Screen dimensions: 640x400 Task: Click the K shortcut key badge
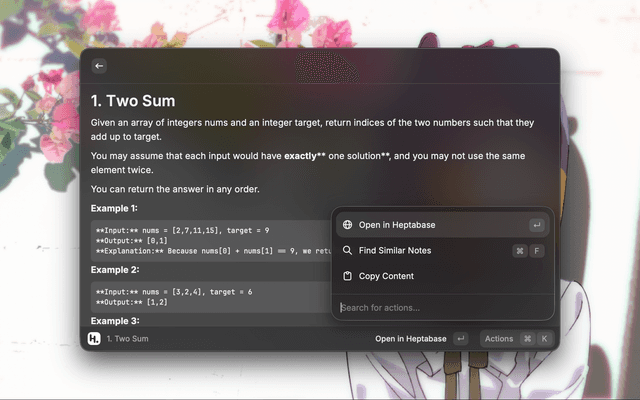click(544, 339)
